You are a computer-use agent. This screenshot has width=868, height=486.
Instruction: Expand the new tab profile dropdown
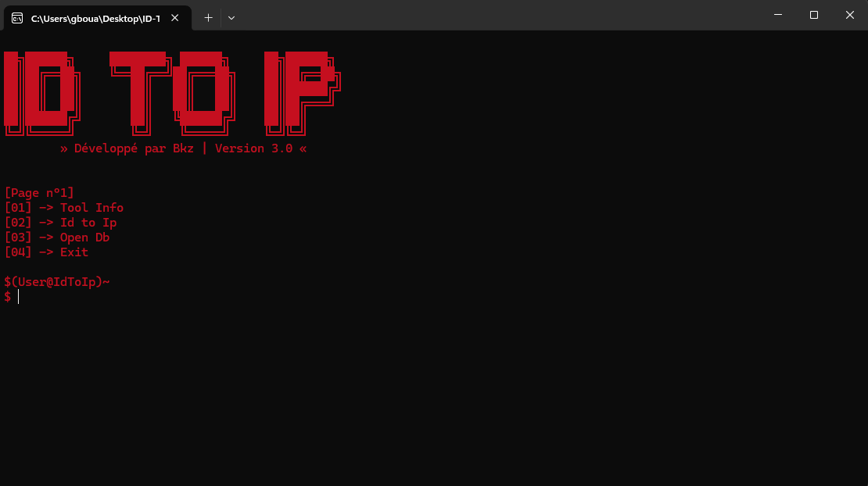point(231,18)
